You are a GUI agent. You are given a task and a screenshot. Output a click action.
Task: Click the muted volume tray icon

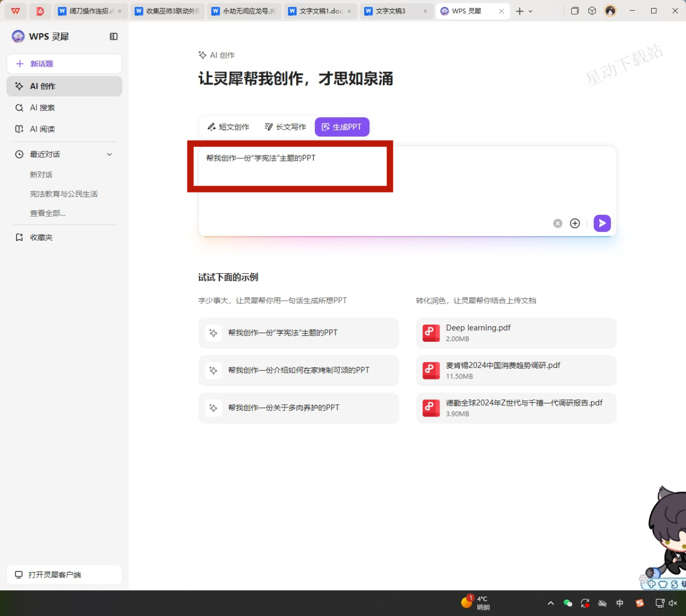(673, 603)
